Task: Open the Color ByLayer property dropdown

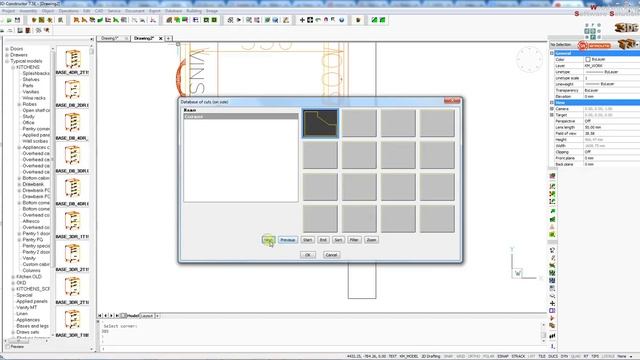Action: coord(611,60)
